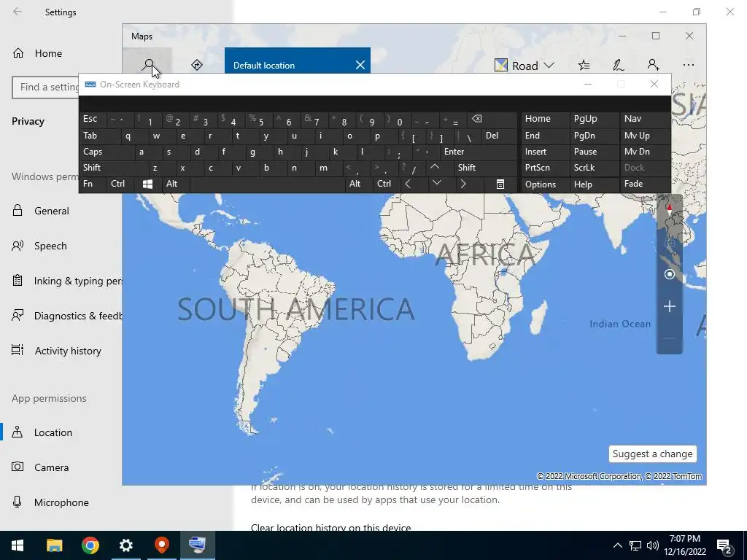Image resolution: width=747 pixels, height=560 pixels.
Task: Open the See more ellipsis menu
Action: tap(689, 65)
